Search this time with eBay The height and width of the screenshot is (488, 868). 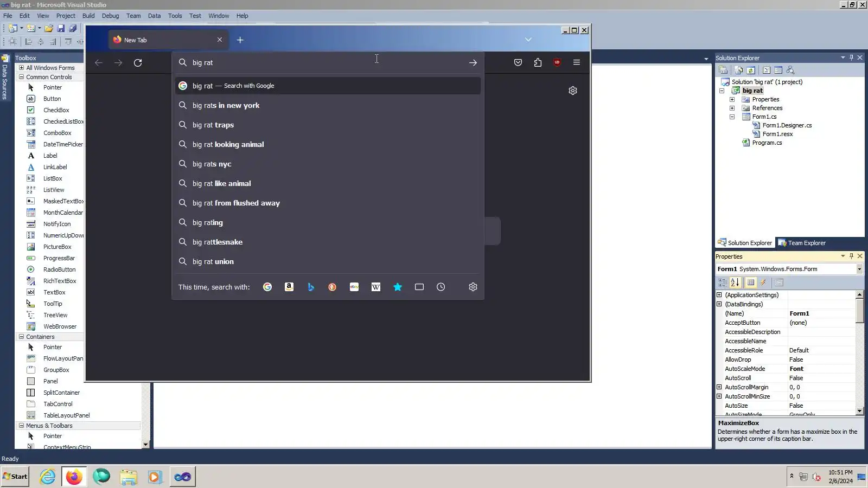coord(354,287)
